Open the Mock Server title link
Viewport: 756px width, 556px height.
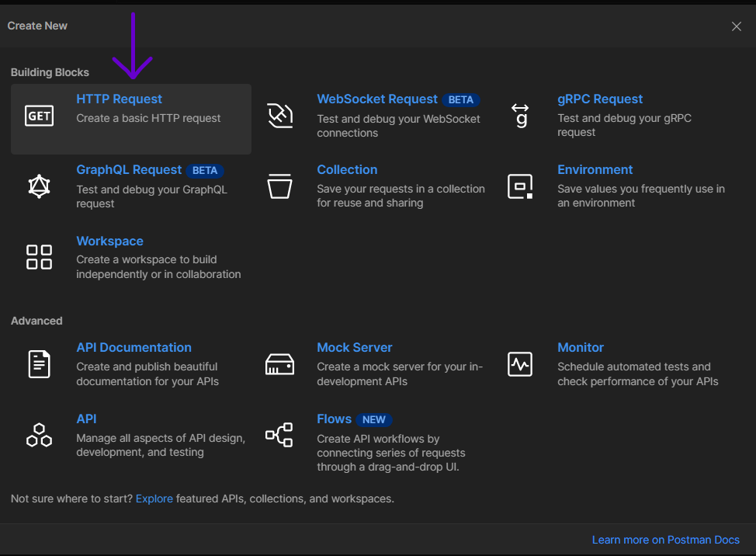click(355, 348)
